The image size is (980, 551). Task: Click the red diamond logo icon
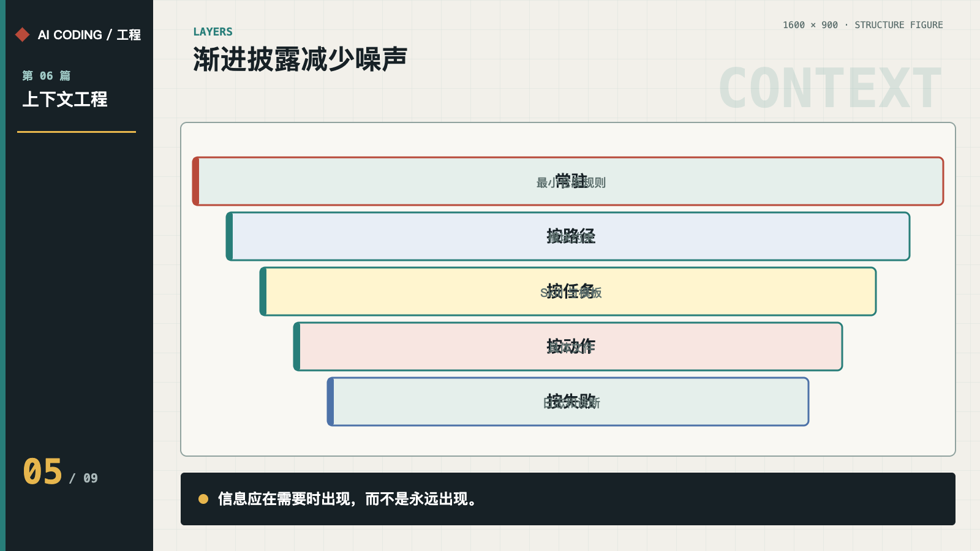click(x=23, y=34)
